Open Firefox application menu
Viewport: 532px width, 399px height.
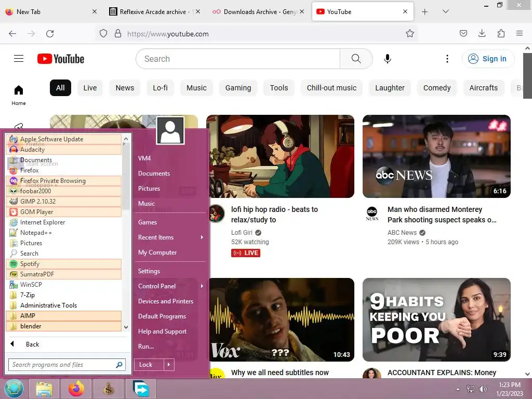click(x=520, y=33)
